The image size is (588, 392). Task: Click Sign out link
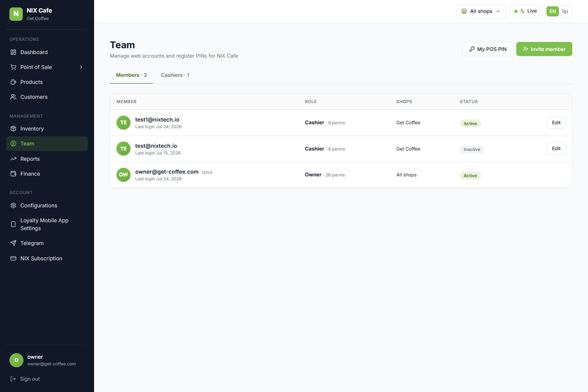click(25, 379)
